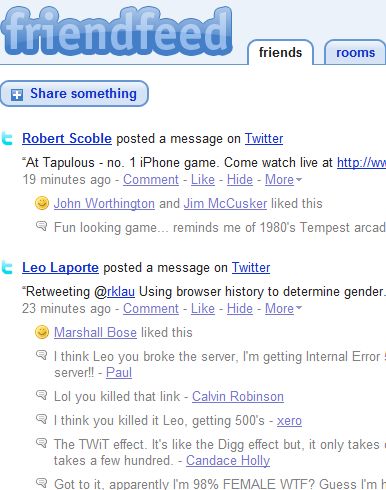Click Twitter icon beside Leo Laporte post
This screenshot has width=386, height=490.
(x=7, y=268)
